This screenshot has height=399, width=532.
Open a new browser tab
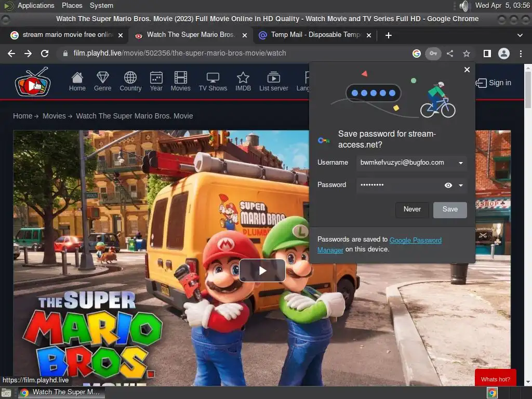[389, 35]
